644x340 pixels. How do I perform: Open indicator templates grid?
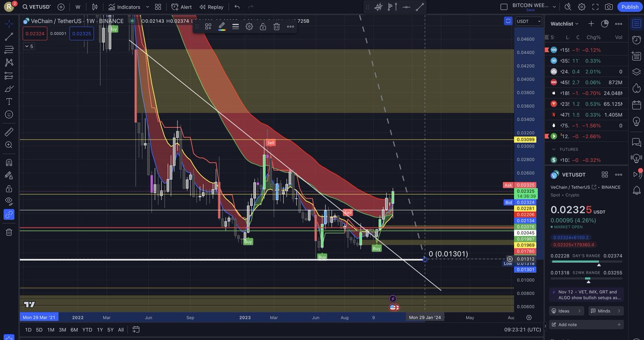158,7
